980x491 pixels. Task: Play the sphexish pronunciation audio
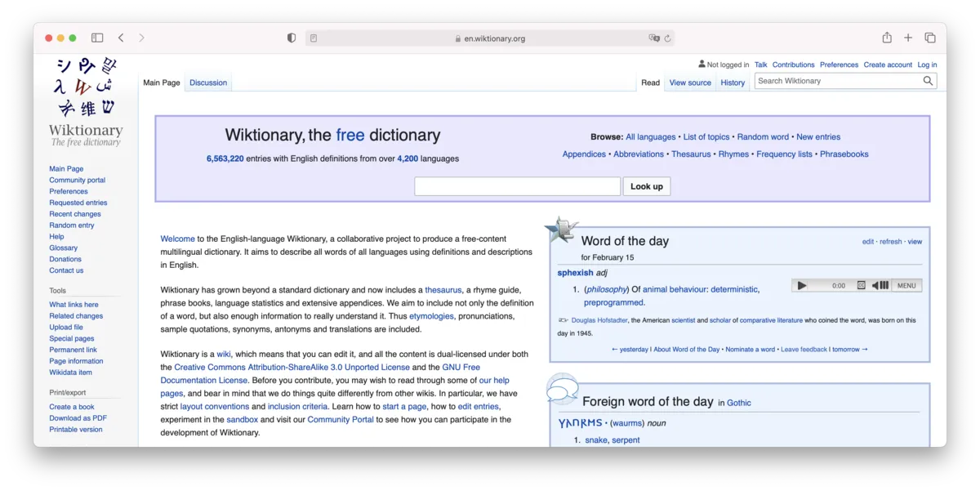tap(802, 286)
